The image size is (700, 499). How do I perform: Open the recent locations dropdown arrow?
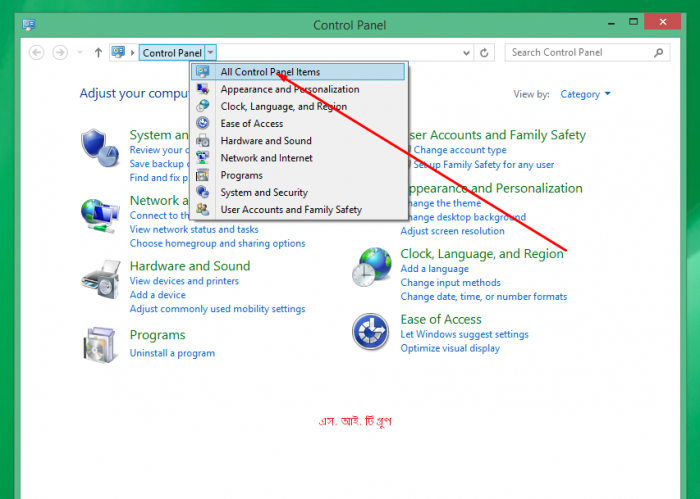click(x=80, y=53)
